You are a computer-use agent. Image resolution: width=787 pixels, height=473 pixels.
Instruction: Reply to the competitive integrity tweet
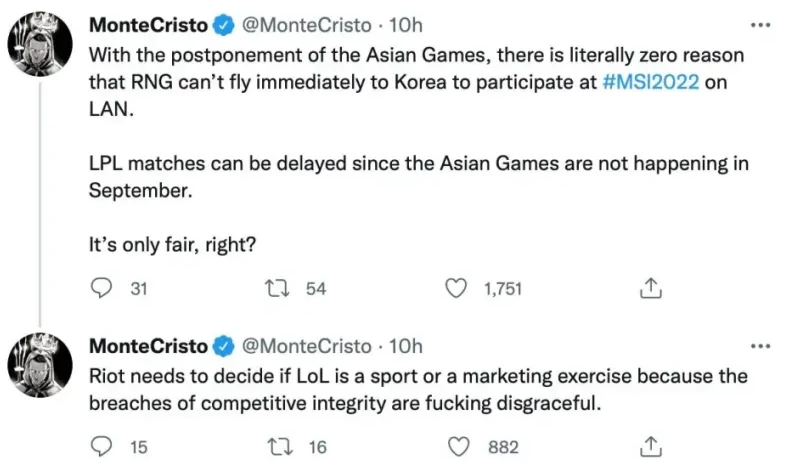(x=101, y=447)
